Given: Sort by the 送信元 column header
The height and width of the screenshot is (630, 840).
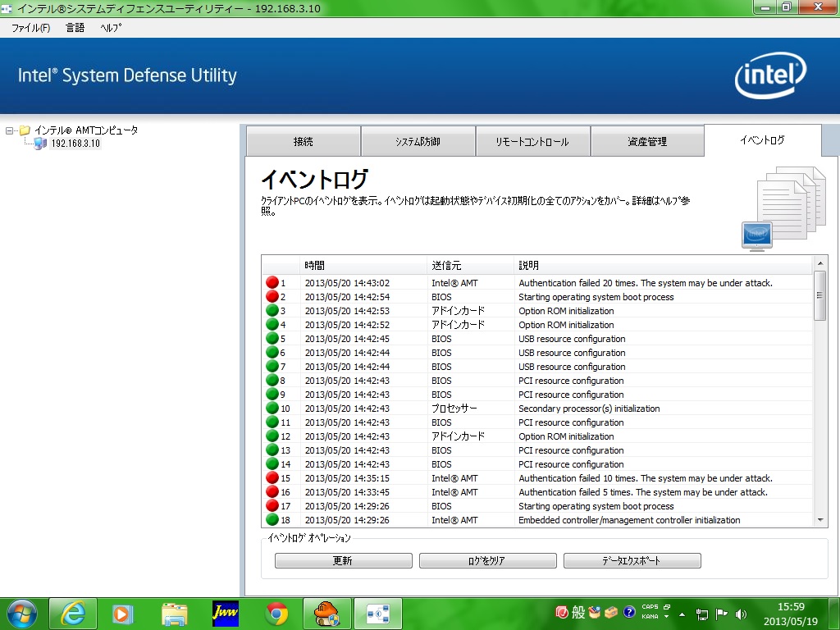Looking at the screenshot, I should click(470, 265).
